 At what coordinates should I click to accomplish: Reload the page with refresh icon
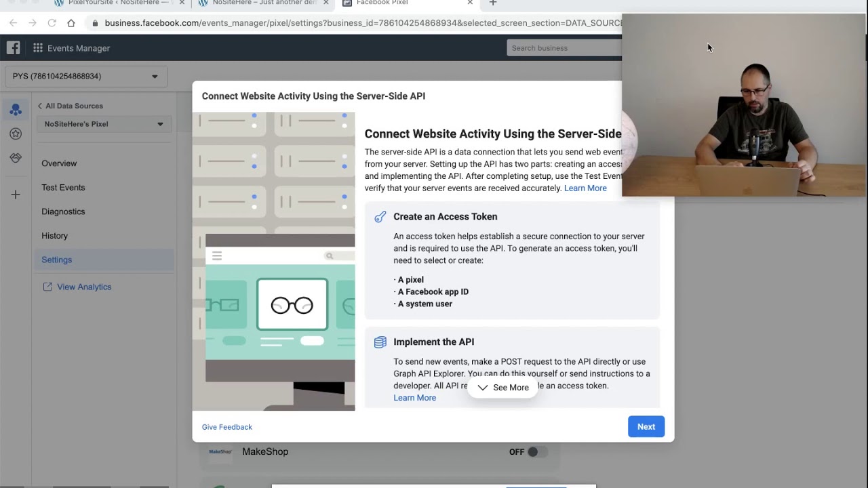tap(52, 23)
